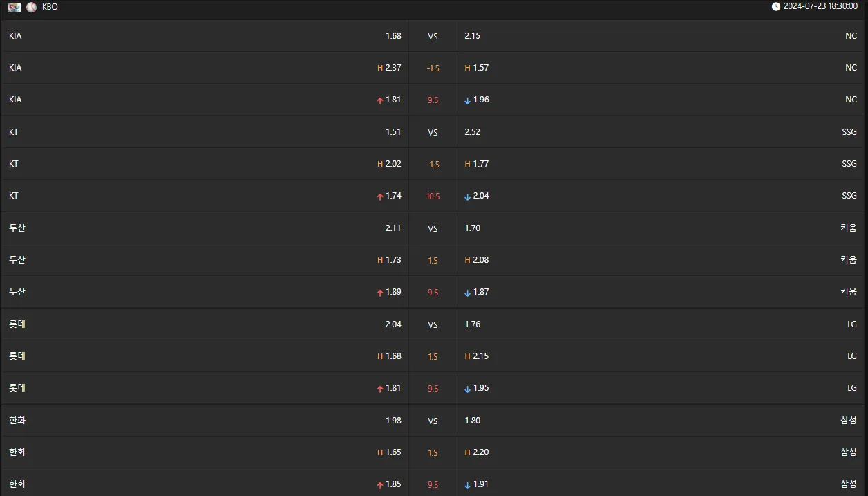
Task: Select KIA win odds 1.68
Action: (x=393, y=36)
